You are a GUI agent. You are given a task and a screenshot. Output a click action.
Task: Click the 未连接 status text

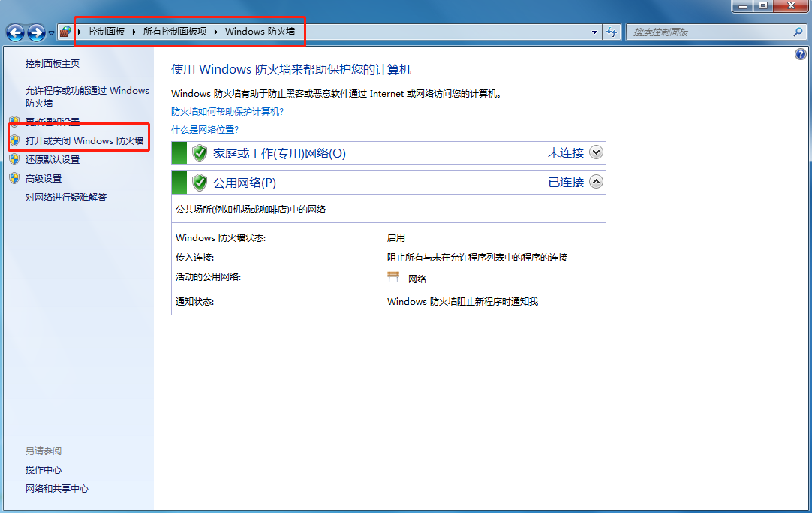566,153
